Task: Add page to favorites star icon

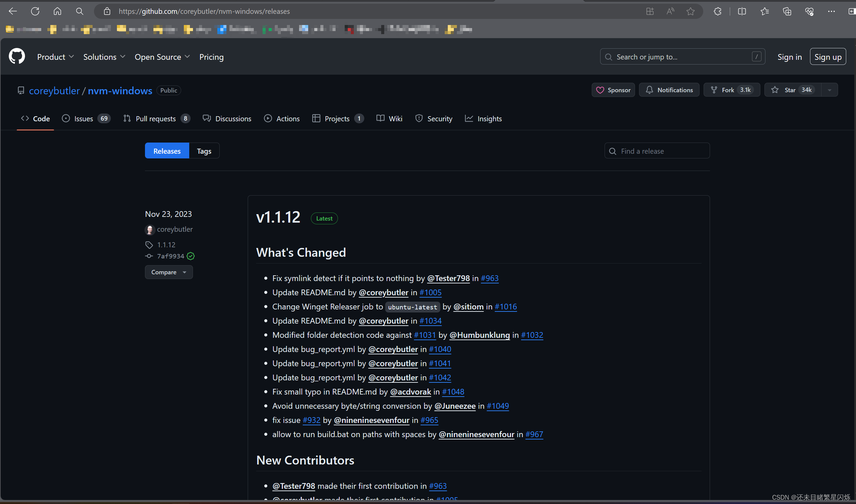Action: pyautogui.click(x=690, y=11)
